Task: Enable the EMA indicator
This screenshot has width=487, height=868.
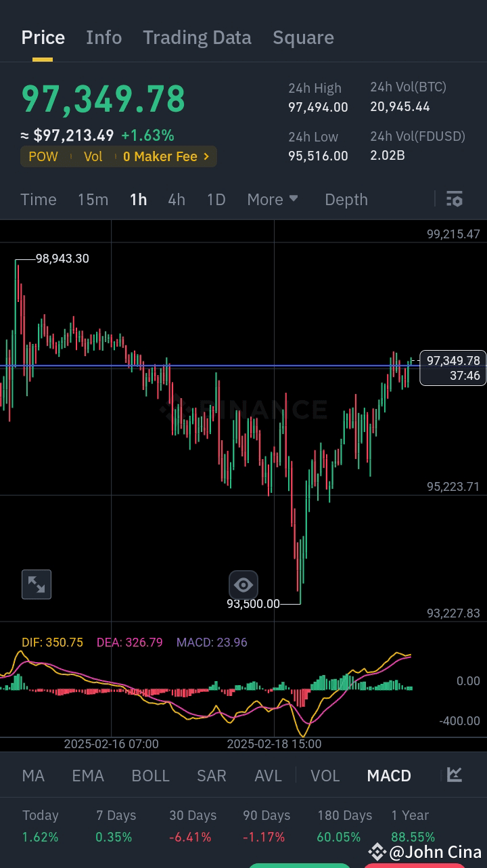Action: (x=88, y=776)
